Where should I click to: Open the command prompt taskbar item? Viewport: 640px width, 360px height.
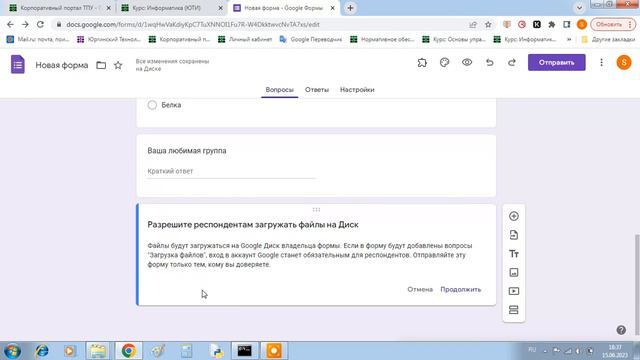tap(244, 351)
